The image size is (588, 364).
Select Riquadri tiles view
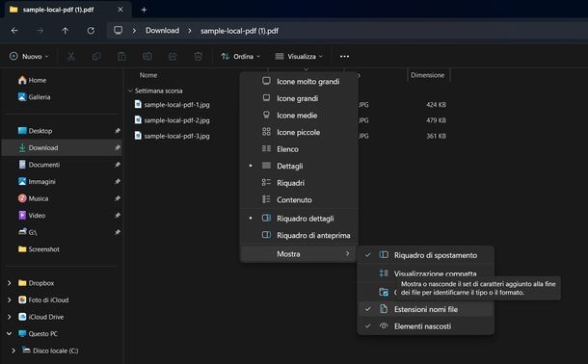(x=299, y=183)
